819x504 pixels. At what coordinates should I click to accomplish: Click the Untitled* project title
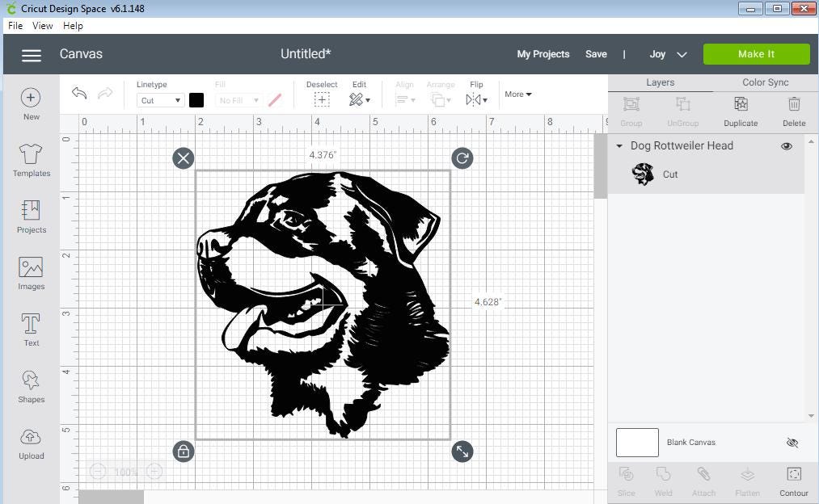coord(306,54)
